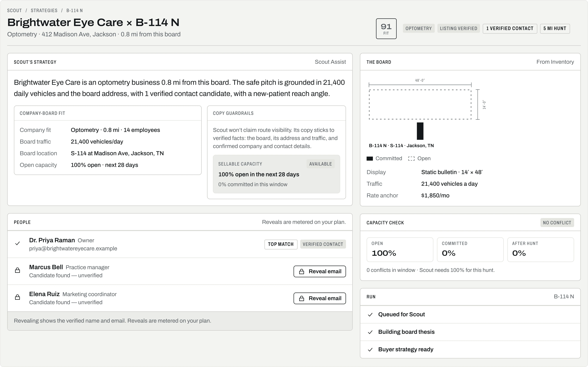This screenshot has width=588, height=367.
Task: Click the AFTER HUNT 0% capacity tile
Action: [540, 249]
